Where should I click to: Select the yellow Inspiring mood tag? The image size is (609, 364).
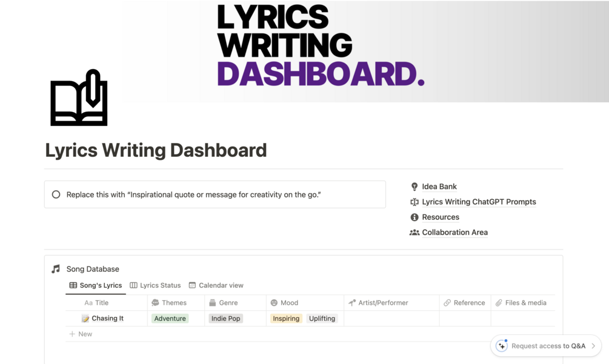click(286, 319)
